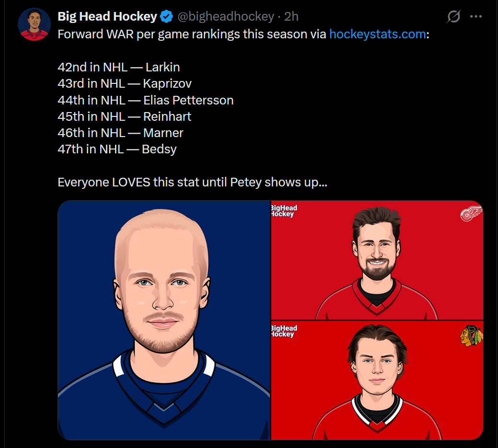Select the tweet text mentioning Petey
498x448 pixels.
click(x=192, y=182)
